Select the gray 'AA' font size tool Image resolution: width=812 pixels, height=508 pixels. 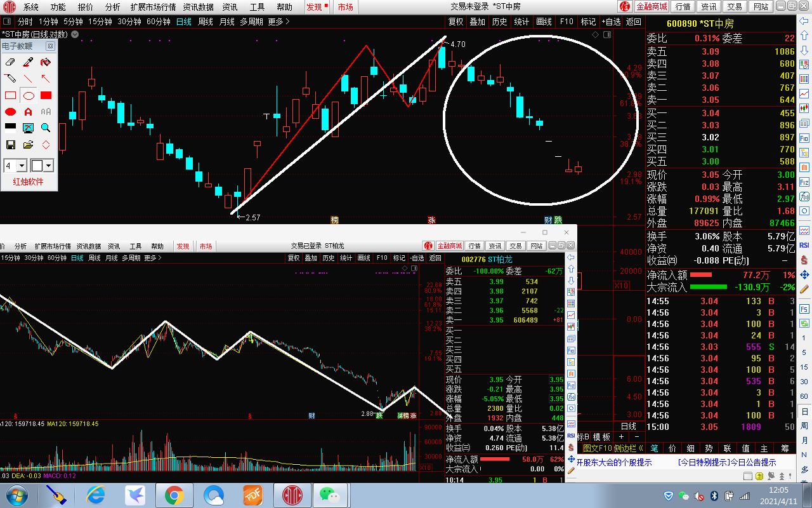(46, 112)
